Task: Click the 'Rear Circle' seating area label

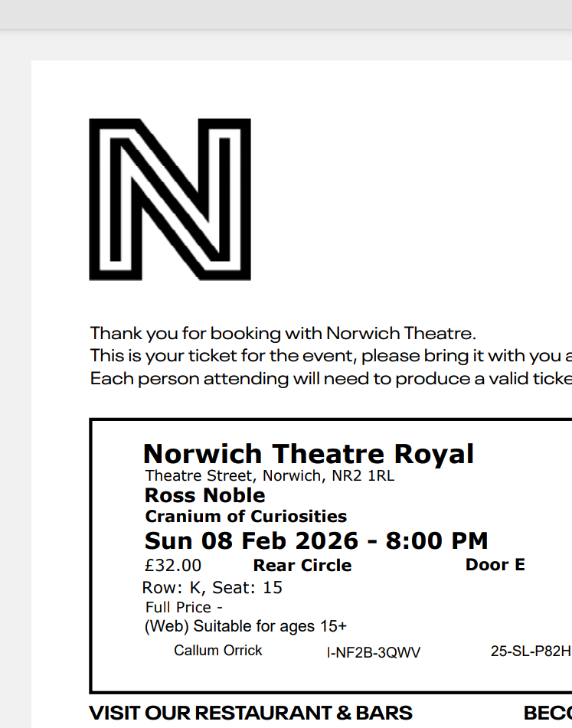Action: click(302, 566)
